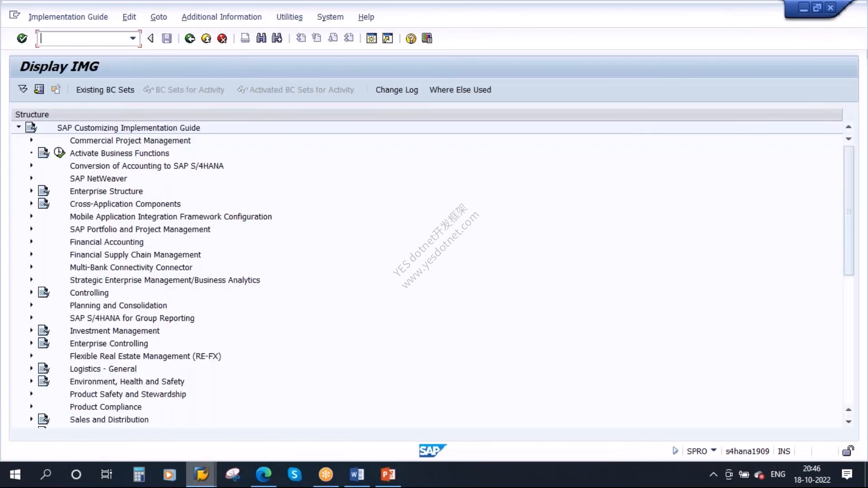Open the Goto menu
868x488 pixels.
159,17
